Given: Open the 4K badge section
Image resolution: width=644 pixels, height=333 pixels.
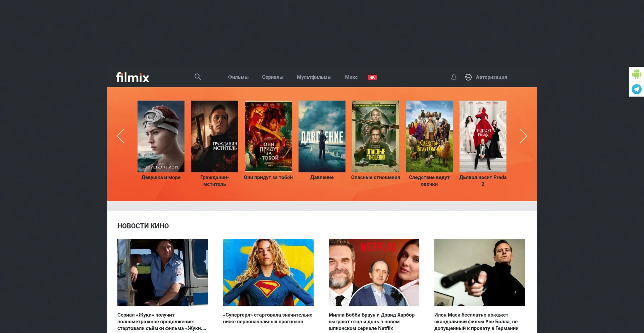Looking at the screenshot, I should pos(372,77).
